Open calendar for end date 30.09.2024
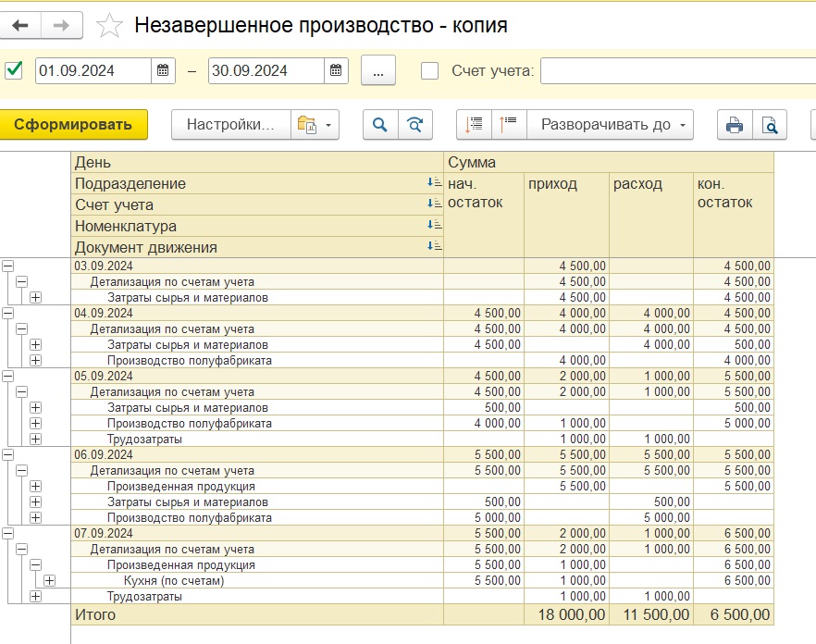This screenshot has height=644, width=816. pos(336,70)
